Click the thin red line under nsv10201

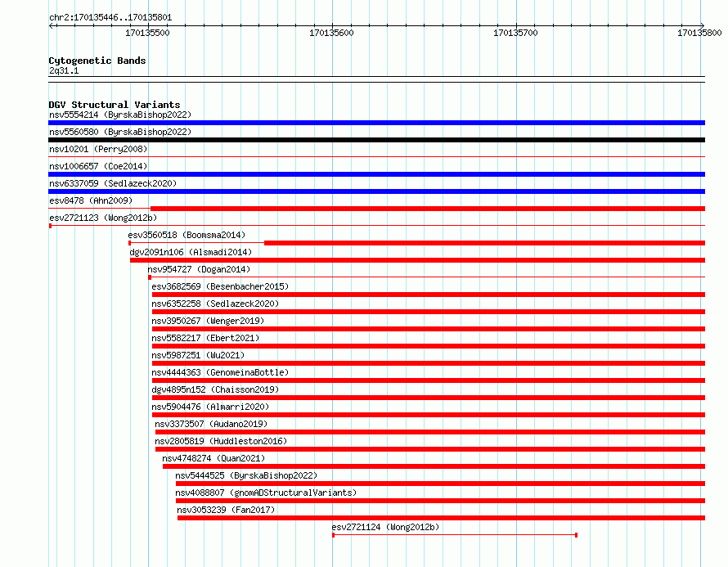(376, 157)
